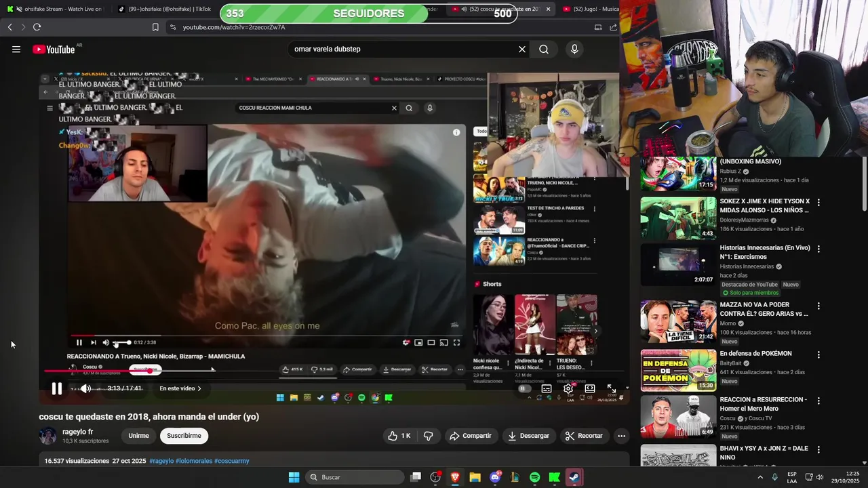This screenshot has width=868, height=488.
Task: Open options for Historias Innecesarias video
Action: tap(818, 249)
